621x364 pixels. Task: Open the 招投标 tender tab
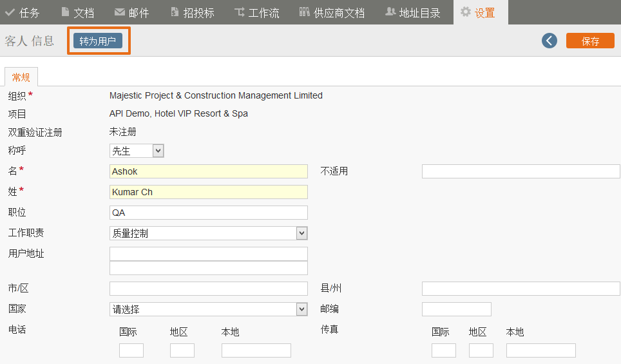coord(193,13)
